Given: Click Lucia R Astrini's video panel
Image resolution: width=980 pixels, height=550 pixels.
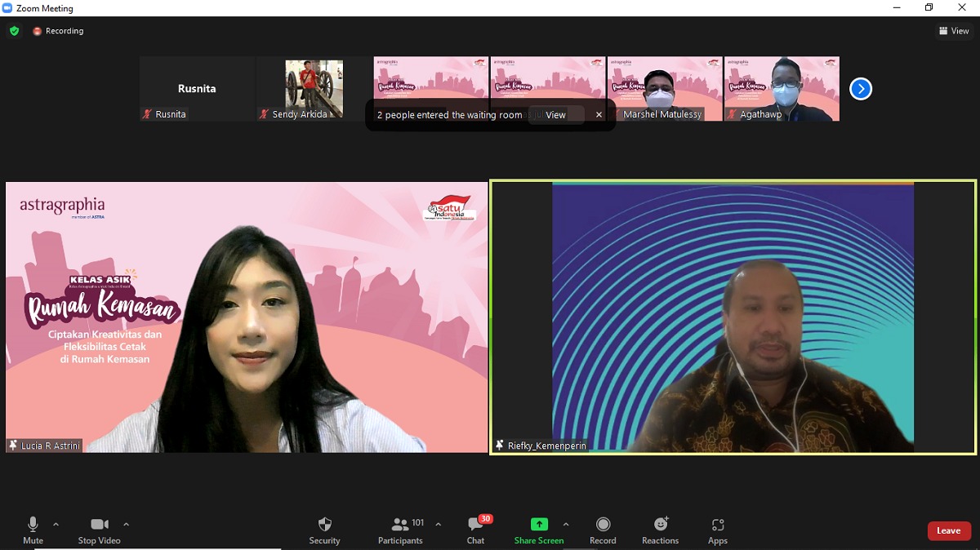Looking at the screenshot, I should (247, 317).
